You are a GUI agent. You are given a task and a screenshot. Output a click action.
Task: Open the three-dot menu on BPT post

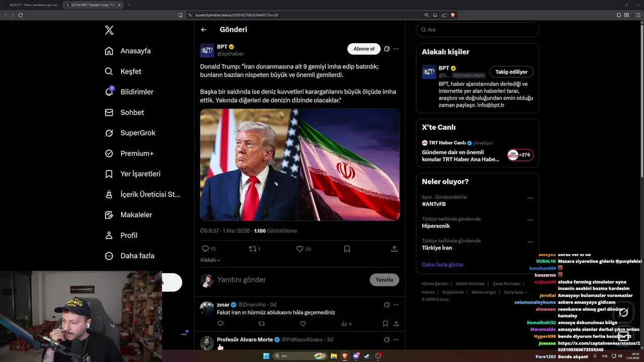396,49
